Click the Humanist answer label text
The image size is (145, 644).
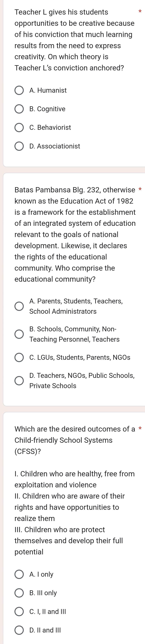click(48, 91)
